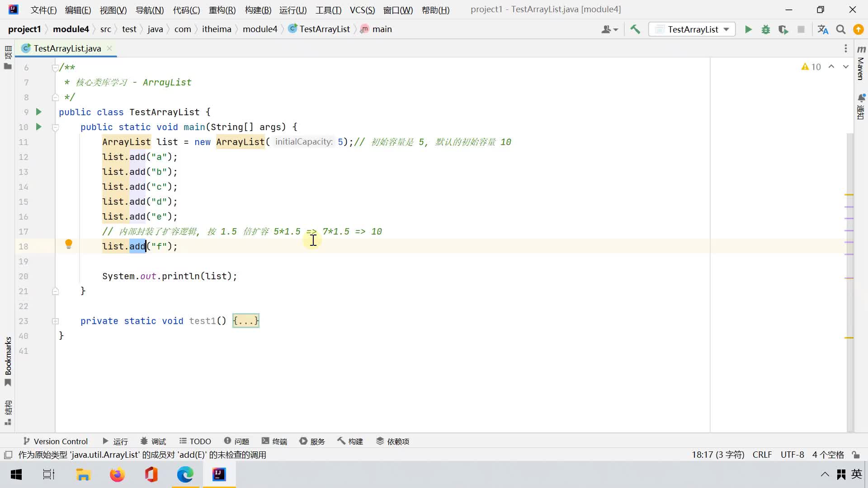Open 运行 tool window

click(115, 441)
